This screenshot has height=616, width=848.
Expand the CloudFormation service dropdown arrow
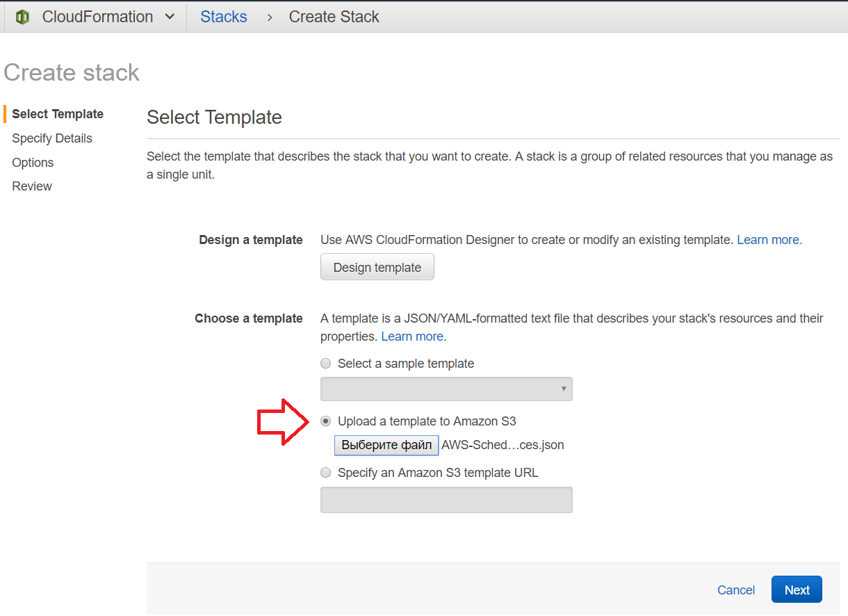(x=170, y=17)
